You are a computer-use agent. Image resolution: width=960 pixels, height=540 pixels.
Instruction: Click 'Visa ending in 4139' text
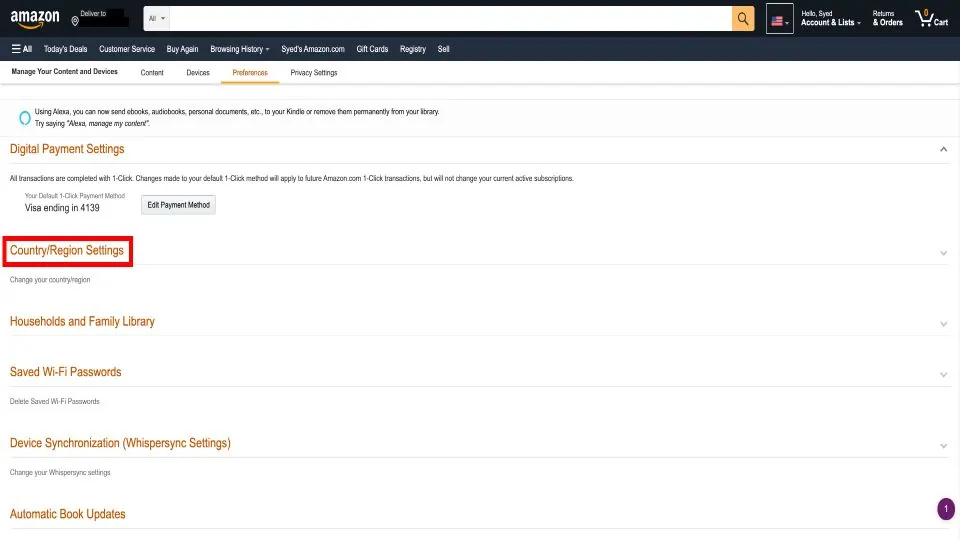(62, 208)
